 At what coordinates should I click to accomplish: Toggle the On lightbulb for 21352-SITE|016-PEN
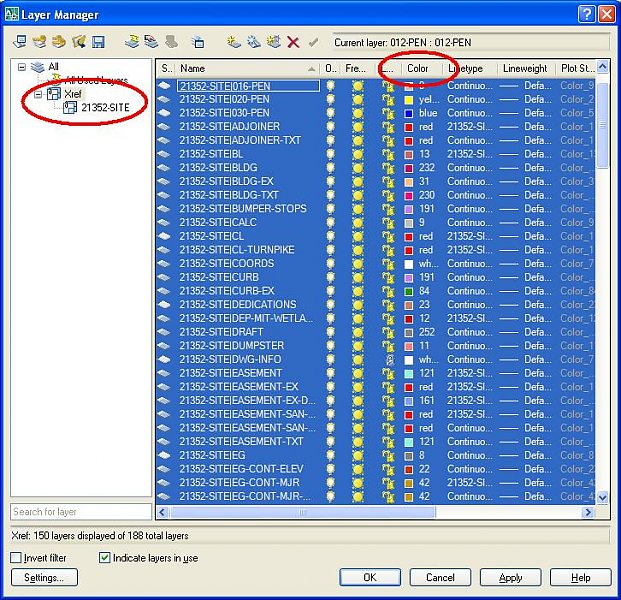[330, 86]
